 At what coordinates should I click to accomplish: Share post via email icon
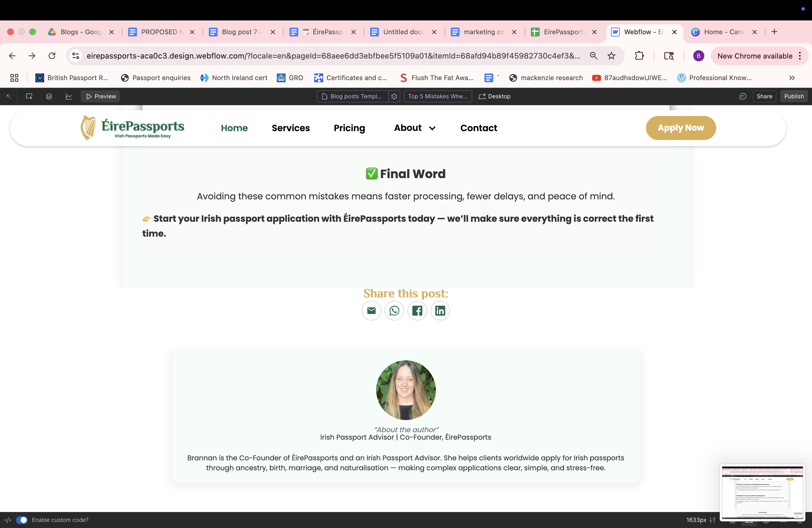coord(371,310)
